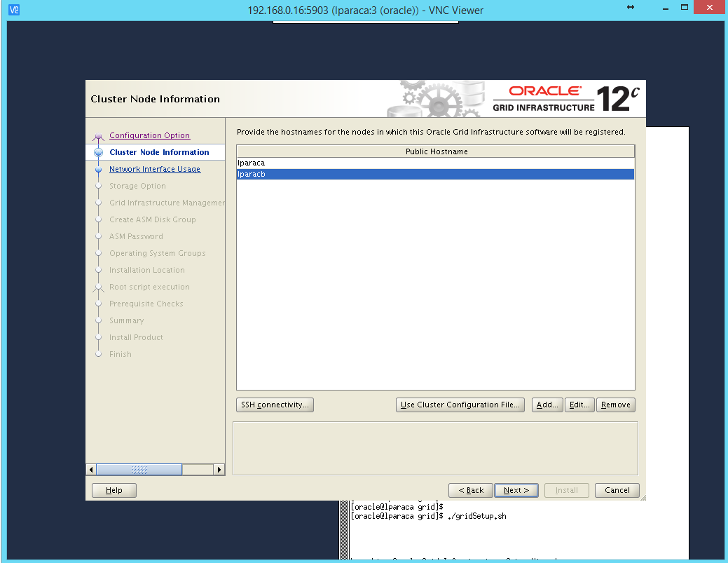Click the left arrow of sidebar scrollbar
Viewport: 728px width, 563px height.
(x=91, y=470)
